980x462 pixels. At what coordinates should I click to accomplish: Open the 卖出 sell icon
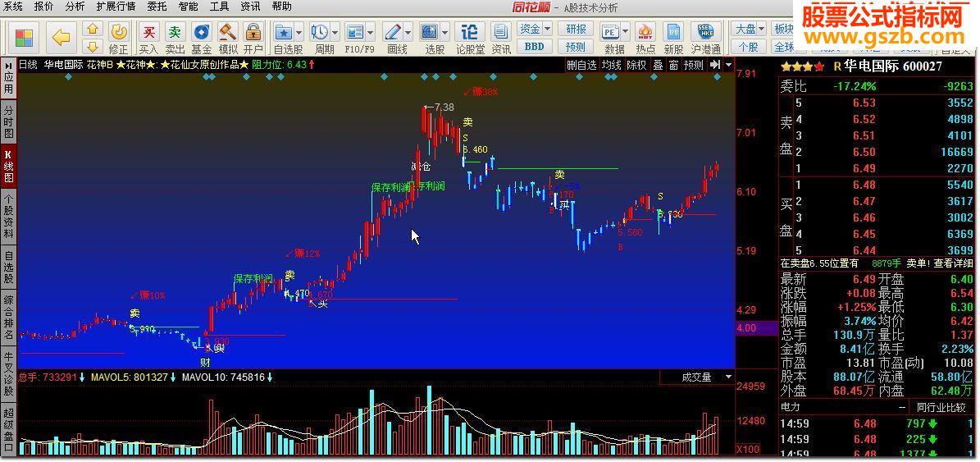click(x=175, y=32)
